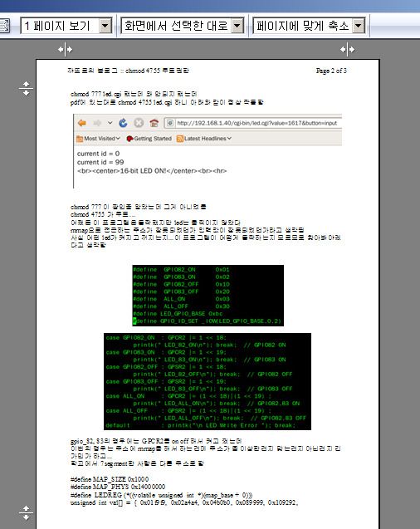Screen dimensions: 420x529
Task: Click the cut-off page setup icon in the toolbar
Action: [5, 26]
